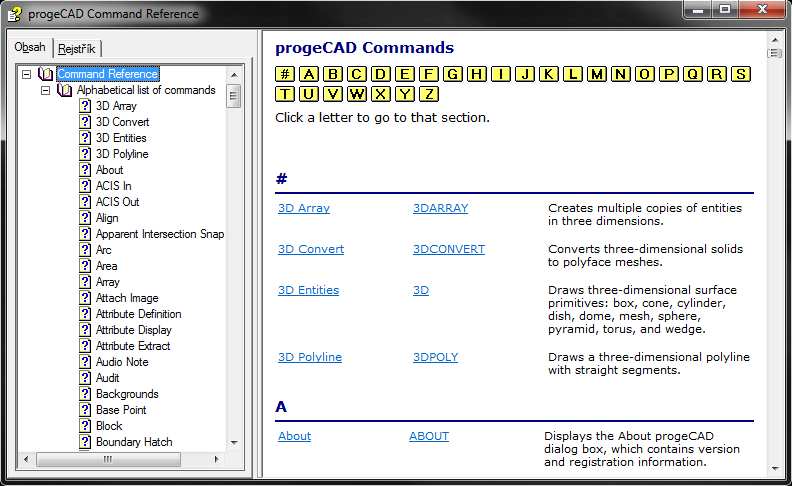Viewport: 792px width, 486px height.
Task: Open the 3D Polyline link
Action: point(310,357)
